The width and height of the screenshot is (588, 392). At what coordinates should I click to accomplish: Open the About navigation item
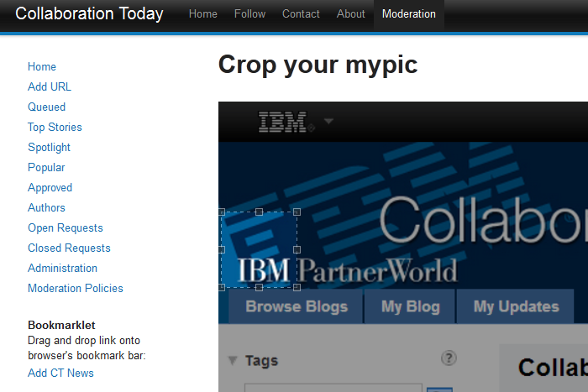tap(350, 14)
